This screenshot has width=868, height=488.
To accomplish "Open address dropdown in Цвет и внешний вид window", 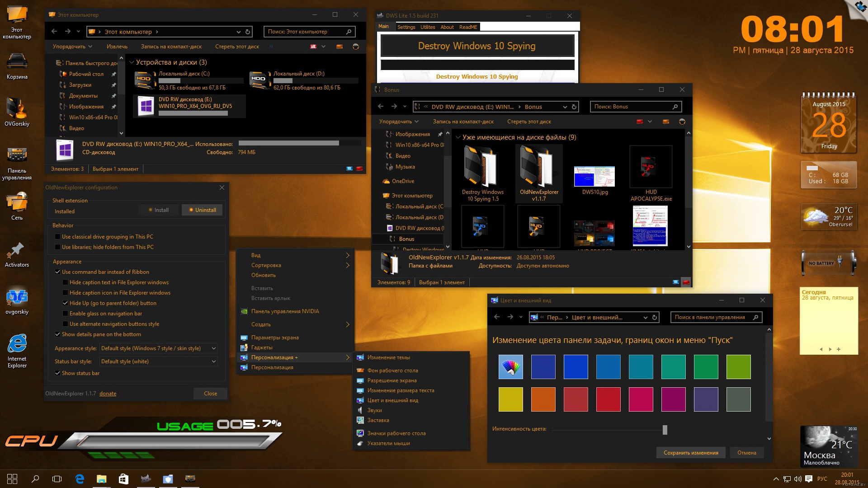I will (x=645, y=318).
